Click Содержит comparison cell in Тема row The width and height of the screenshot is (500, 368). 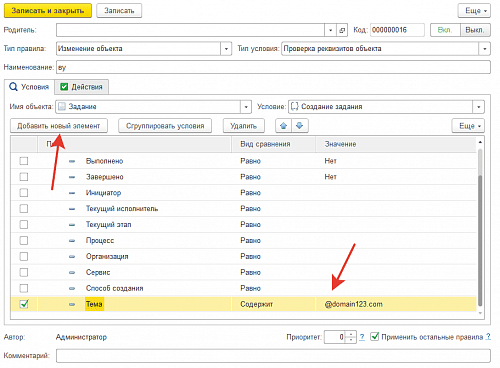point(273,304)
